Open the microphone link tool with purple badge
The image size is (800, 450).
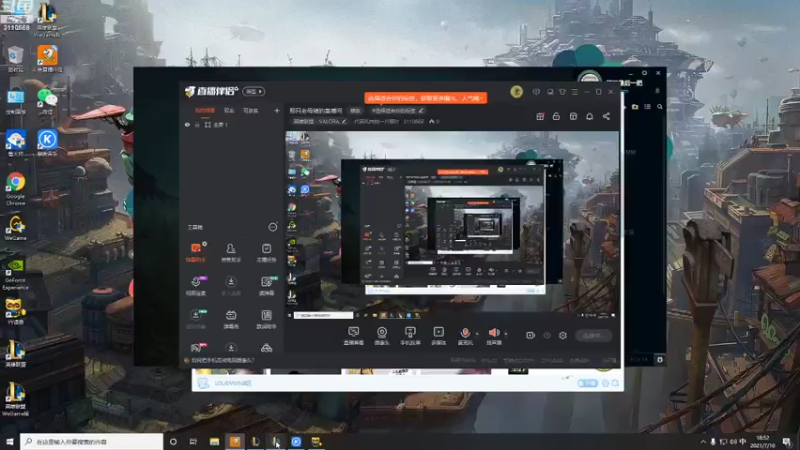coord(196,286)
